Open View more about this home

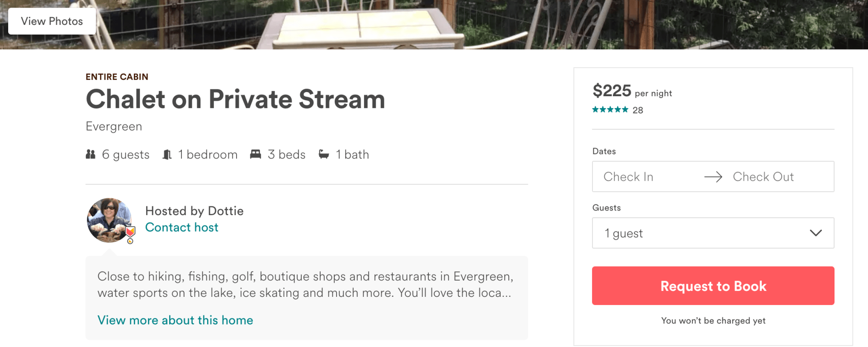tap(175, 320)
